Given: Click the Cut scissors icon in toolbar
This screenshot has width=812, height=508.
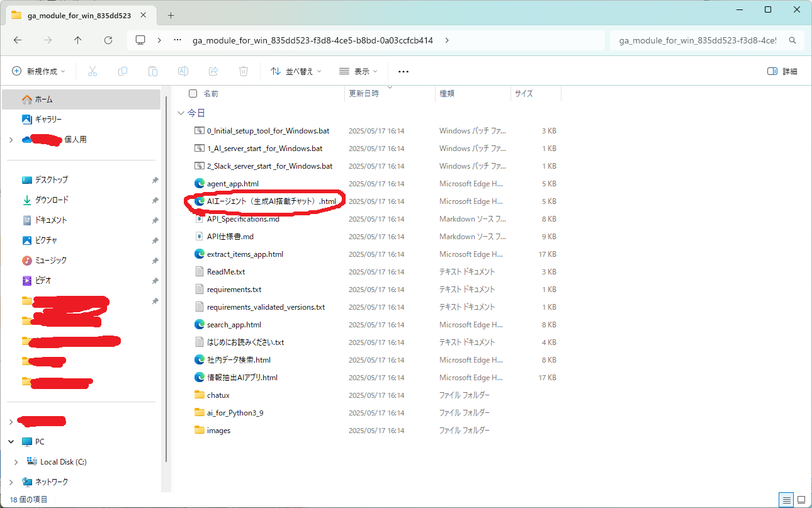Looking at the screenshot, I should click(93, 71).
